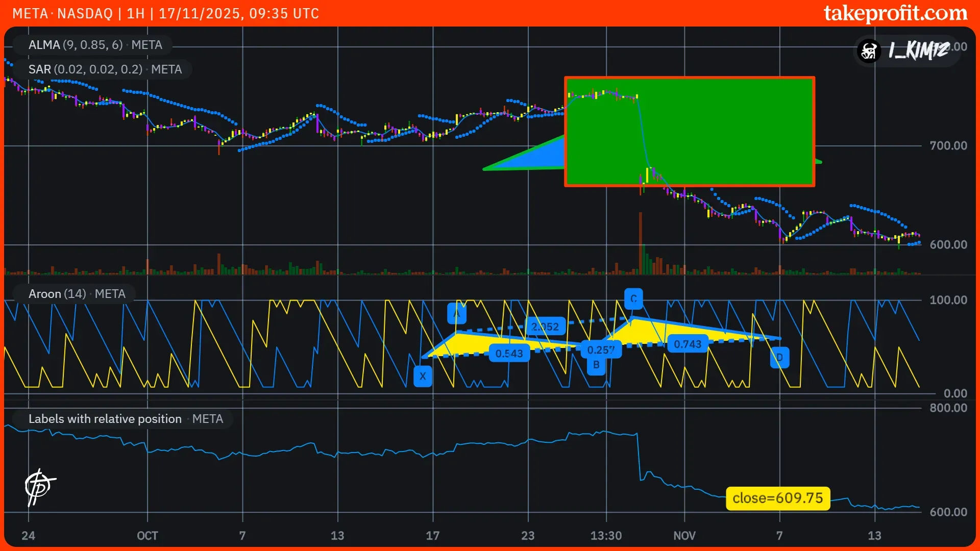Screen dimensions: 980x551
Task: Click the A point marker of the pattern
Action: [x=456, y=313]
